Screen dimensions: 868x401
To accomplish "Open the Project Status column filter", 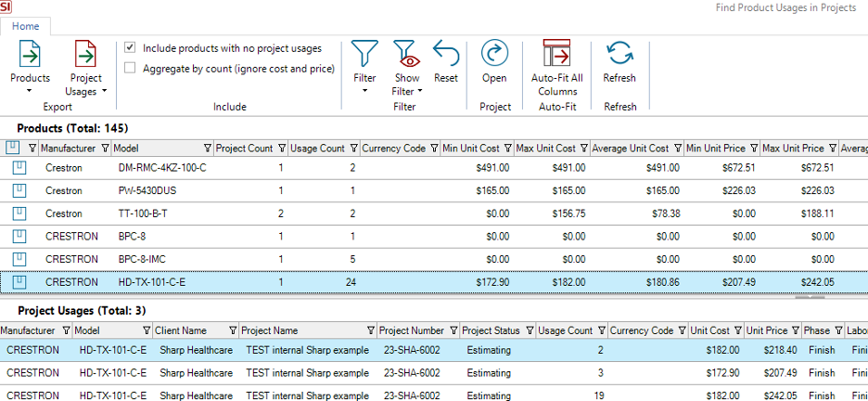I will click(530, 330).
